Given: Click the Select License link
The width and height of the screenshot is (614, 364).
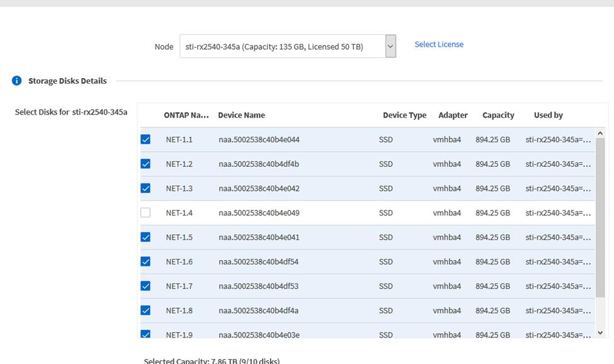Looking at the screenshot, I should 438,44.
